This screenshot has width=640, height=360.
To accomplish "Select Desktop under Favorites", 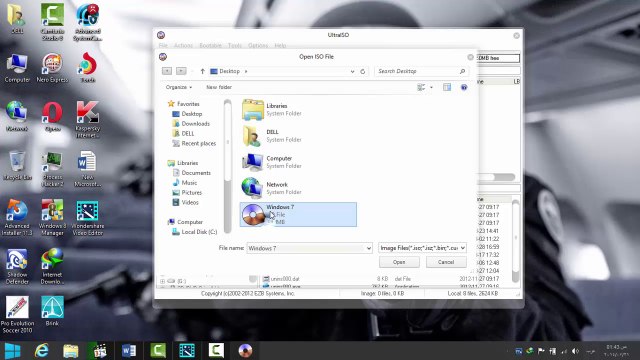I will [x=187, y=114].
